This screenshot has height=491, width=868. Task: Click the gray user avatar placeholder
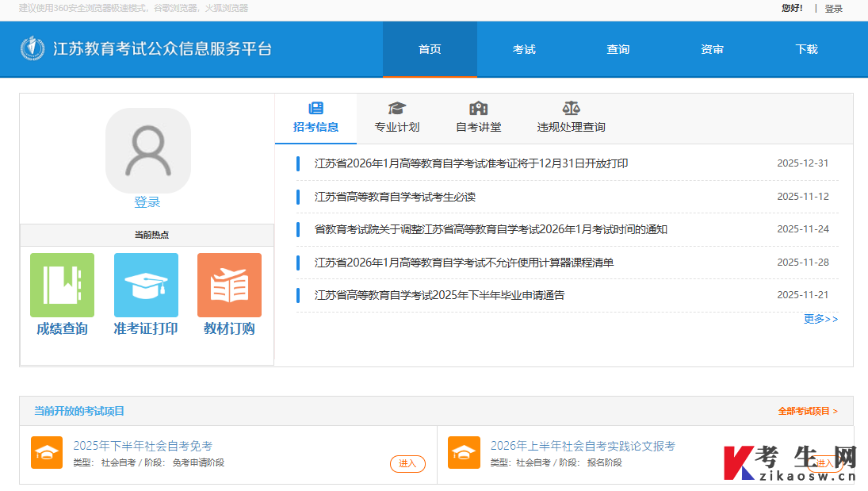pyautogui.click(x=148, y=151)
